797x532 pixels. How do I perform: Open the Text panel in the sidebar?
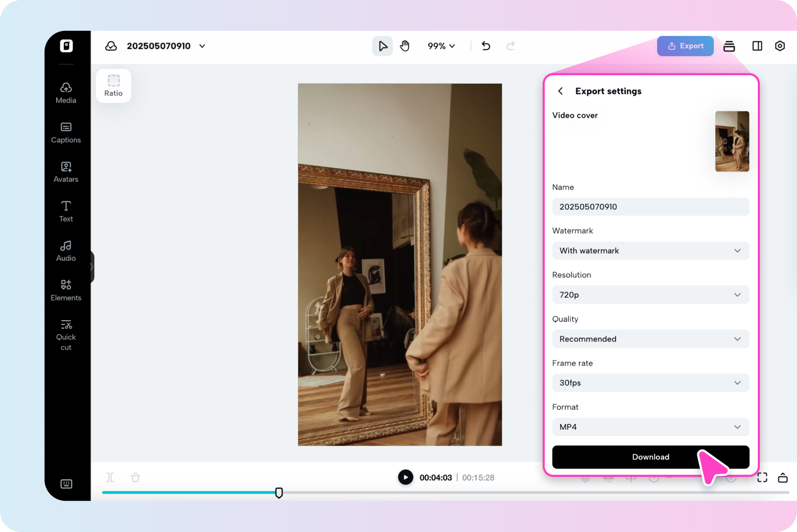tap(66, 211)
